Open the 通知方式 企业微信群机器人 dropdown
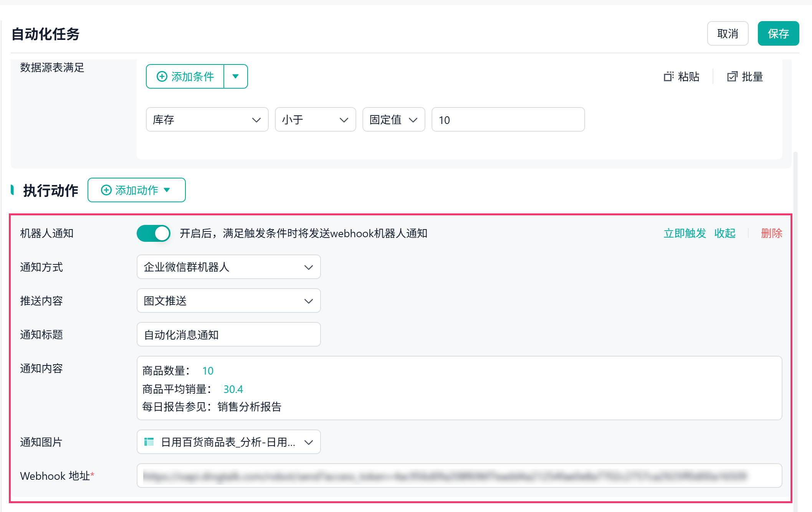Screen dimensions: 812x512 click(228, 267)
